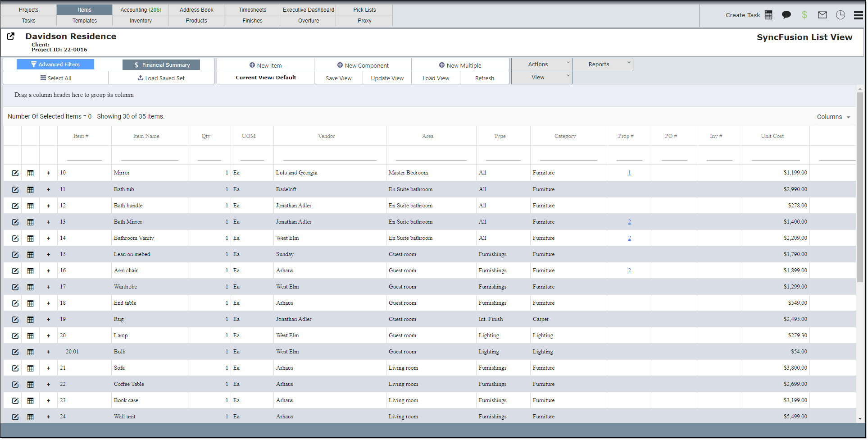The height and width of the screenshot is (440, 868).
Task: Click the New Component button
Action: coord(363,65)
